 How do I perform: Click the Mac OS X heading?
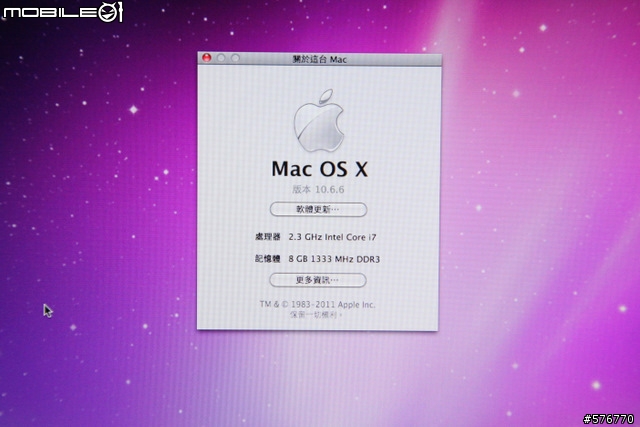coord(320,169)
